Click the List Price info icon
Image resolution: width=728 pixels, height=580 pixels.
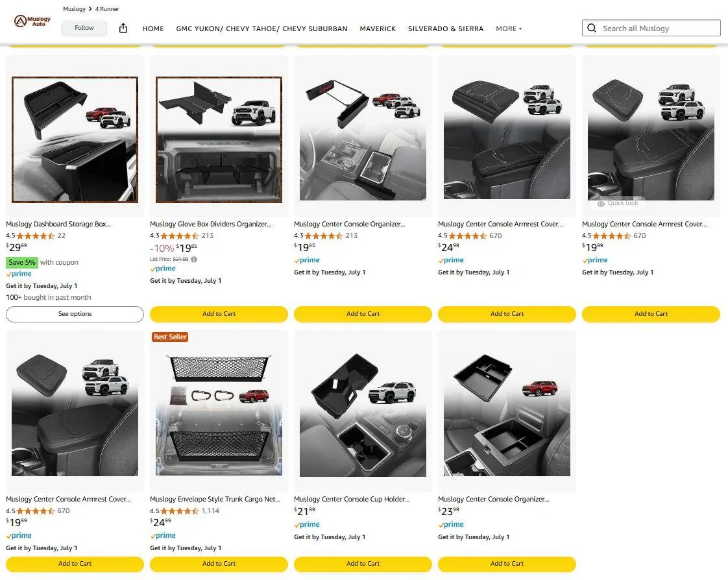(x=194, y=259)
